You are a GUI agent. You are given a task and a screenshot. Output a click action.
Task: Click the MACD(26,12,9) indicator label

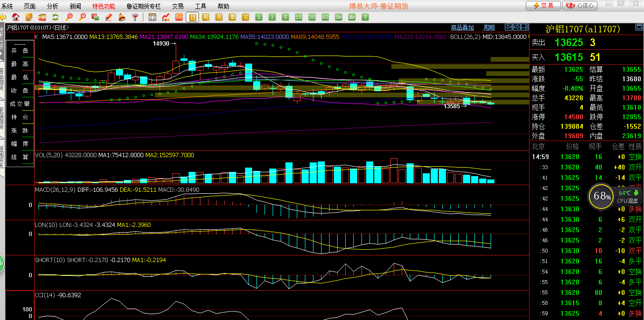(56, 189)
